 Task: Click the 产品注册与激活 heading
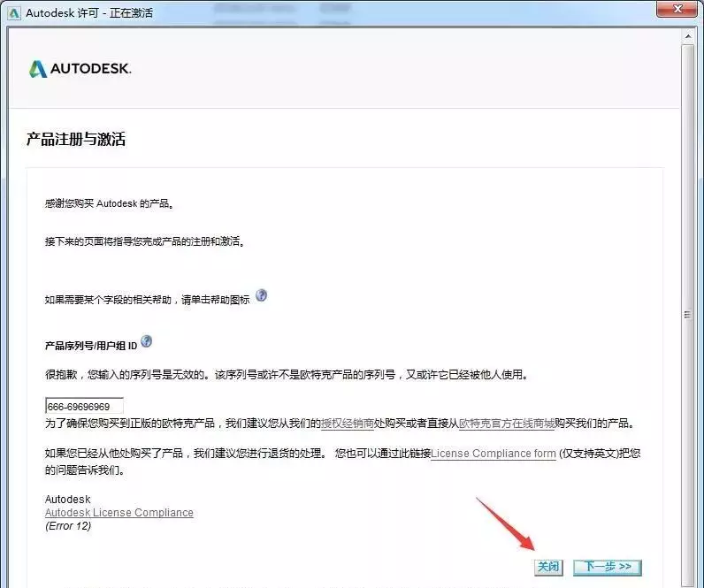point(76,140)
